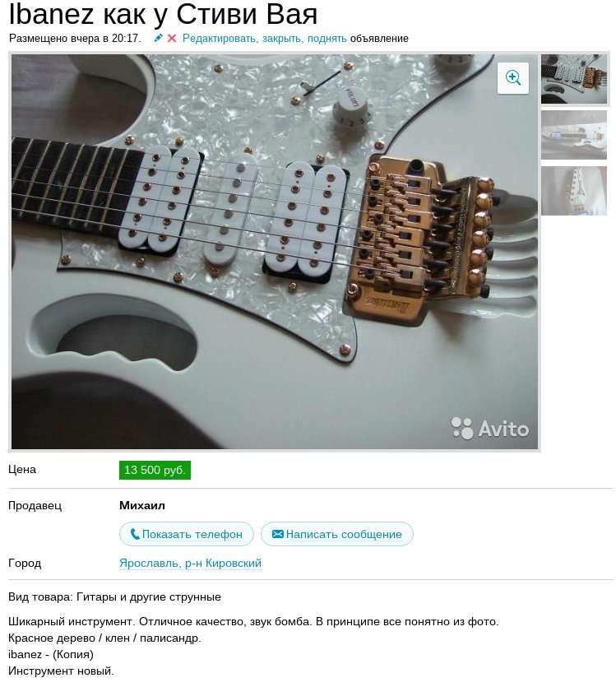Open the Ярославль, р-н Кировский location link
This screenshot has height=687, width=616.
[191, 563]
